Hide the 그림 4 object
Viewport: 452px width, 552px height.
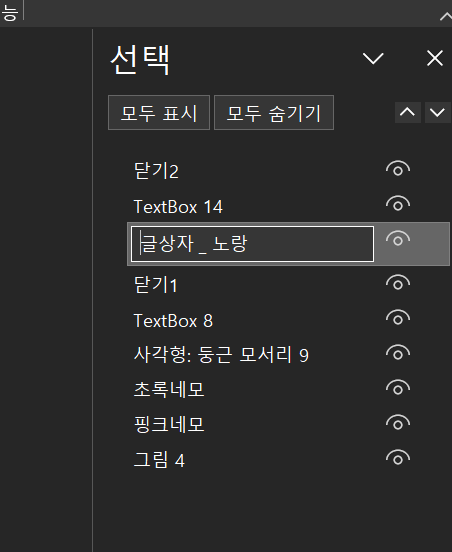(398, 457)
